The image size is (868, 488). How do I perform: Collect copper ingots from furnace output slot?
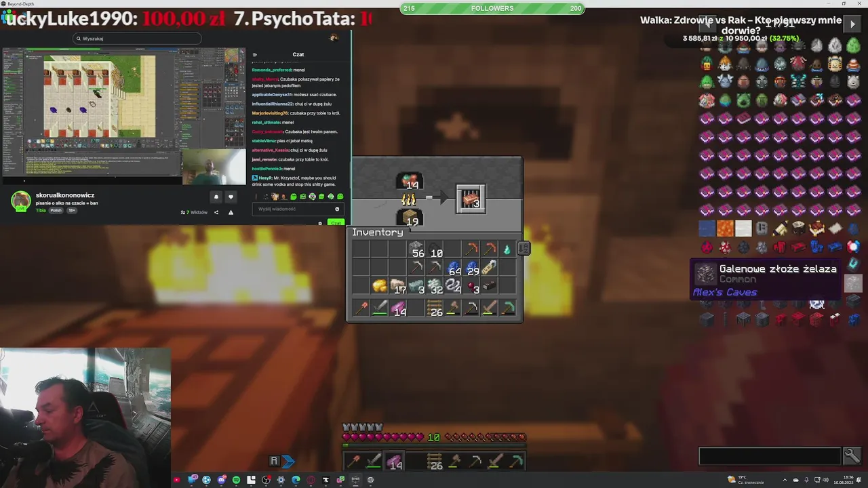471,199
